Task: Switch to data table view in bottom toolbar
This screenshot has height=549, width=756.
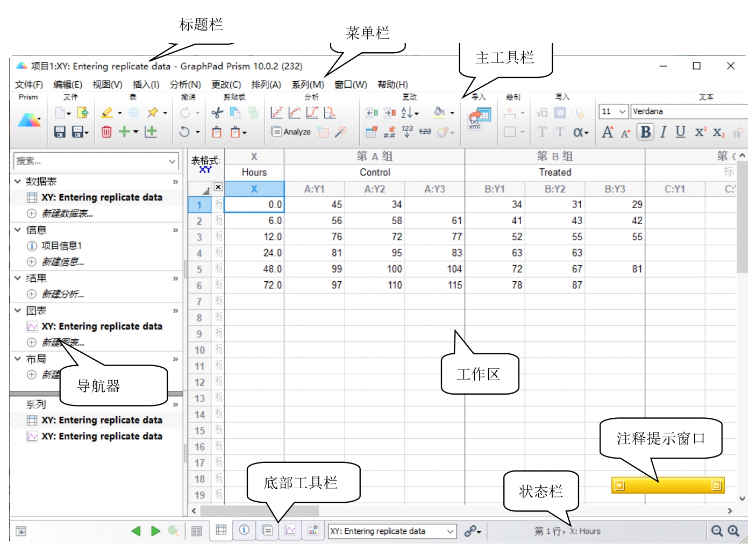Action: click(x=221, y=530)
